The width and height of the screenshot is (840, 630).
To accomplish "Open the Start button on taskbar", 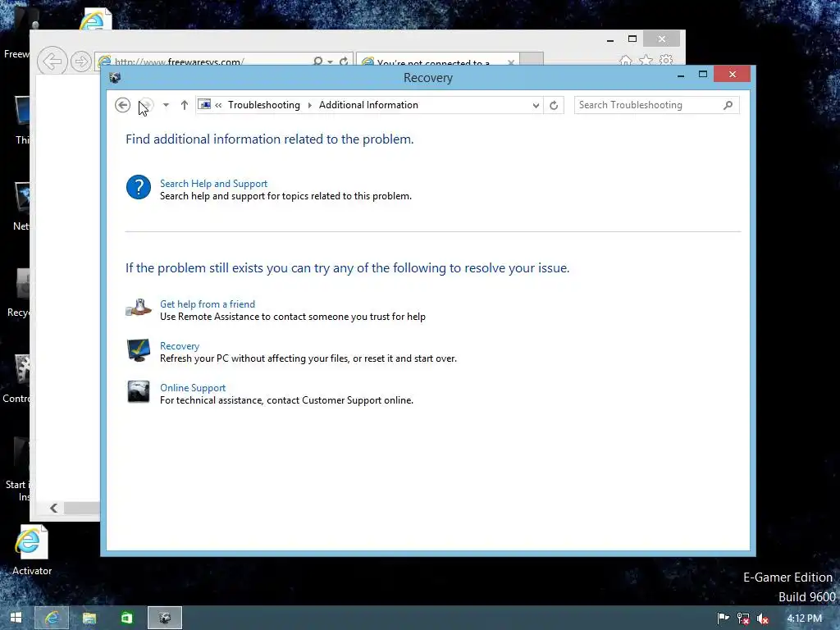I will click(16, 618).
